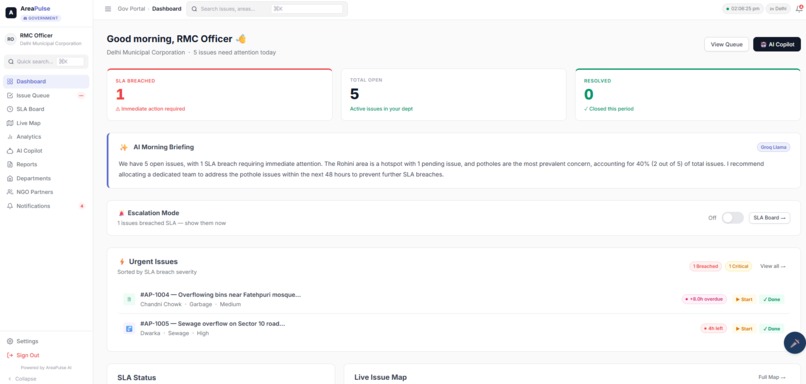Screen dimensions: 806x384
Task: Click the 1 Critical badge
Action: coord(739,266)
